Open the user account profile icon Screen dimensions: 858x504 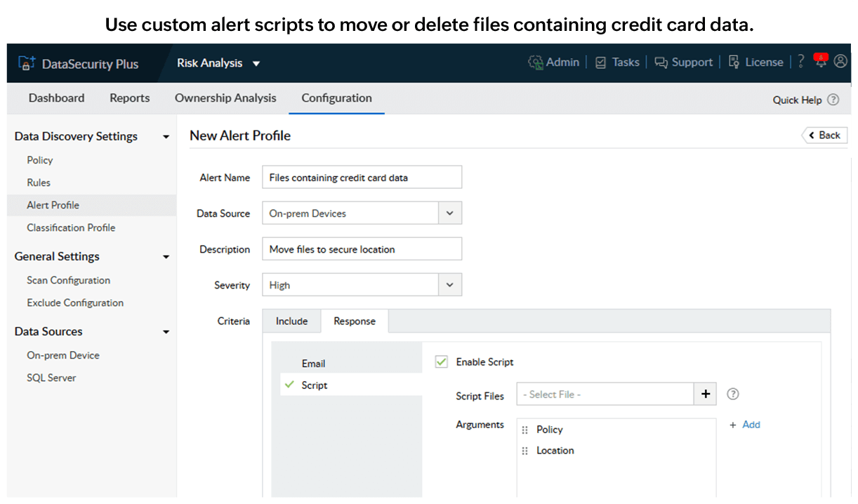(x=840, y=62)
